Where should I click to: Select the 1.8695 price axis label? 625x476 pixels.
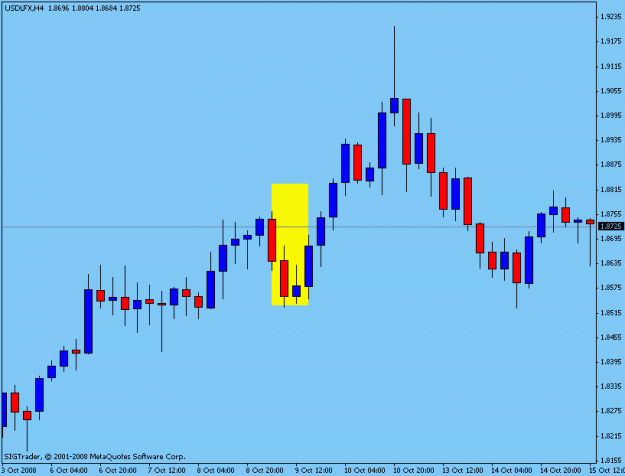pos(611,239)
